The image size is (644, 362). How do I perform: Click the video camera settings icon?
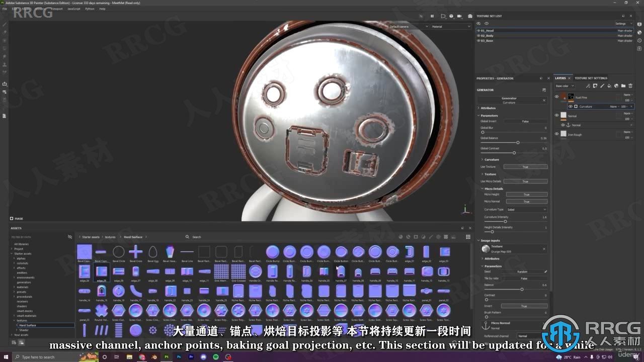459,16
